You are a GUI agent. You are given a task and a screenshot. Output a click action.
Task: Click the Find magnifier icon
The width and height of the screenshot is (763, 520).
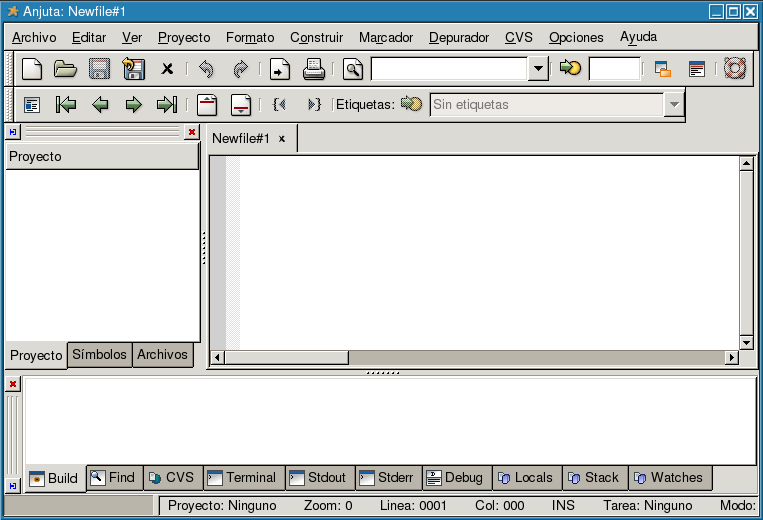(353, 69)
